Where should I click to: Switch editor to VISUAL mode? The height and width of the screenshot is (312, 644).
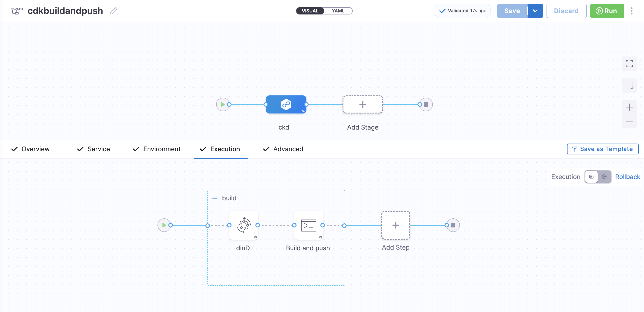click(310, 11)
